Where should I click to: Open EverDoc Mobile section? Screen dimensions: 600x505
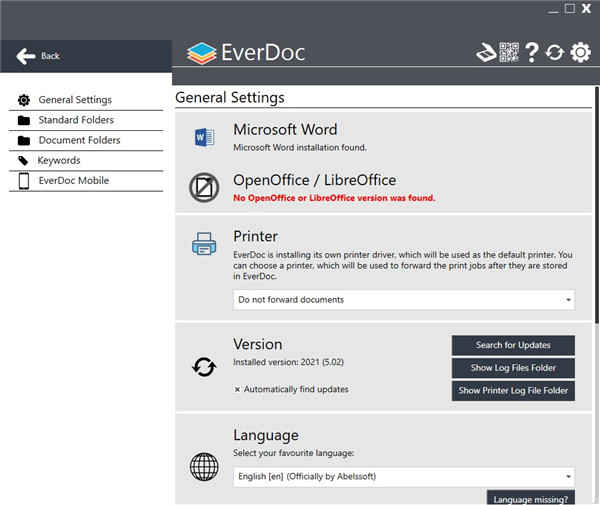(86, 181)
